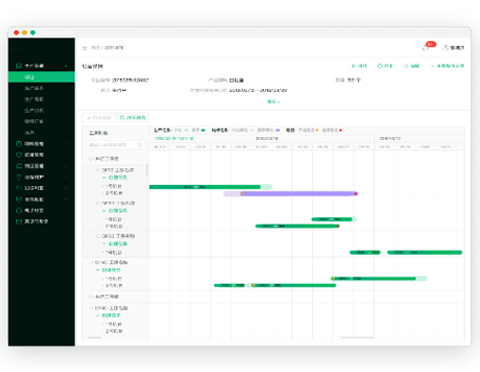Click the rightmost green action link in header
This screenshot has height=372, width=480.
point(447,66)
